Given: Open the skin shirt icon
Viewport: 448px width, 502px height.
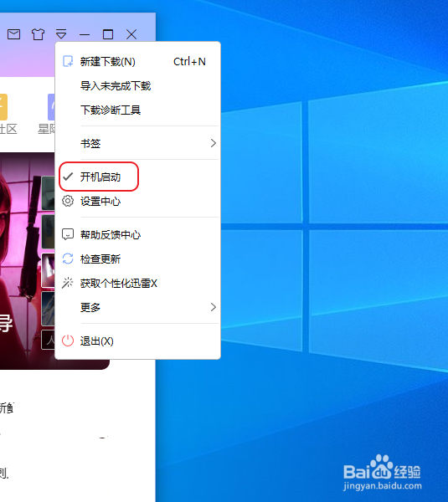Looking at the screenshot, I should point(38,34).
